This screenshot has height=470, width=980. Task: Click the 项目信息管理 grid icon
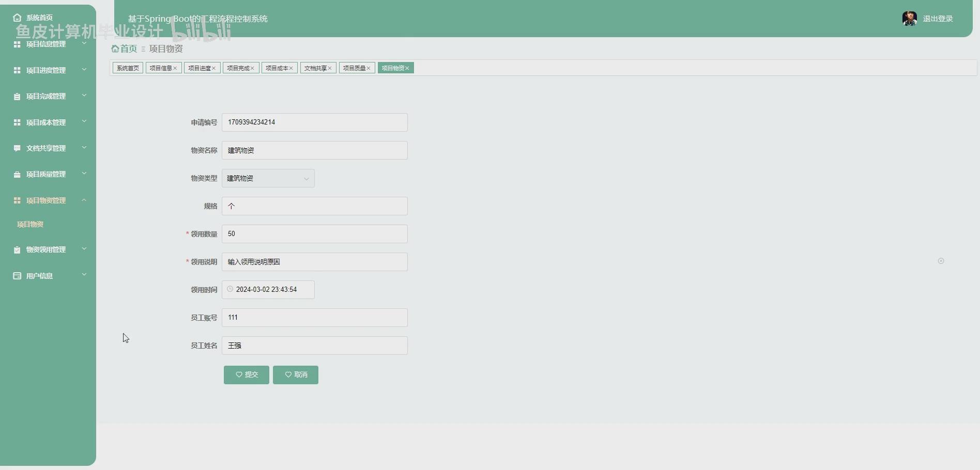click(17, 44)
